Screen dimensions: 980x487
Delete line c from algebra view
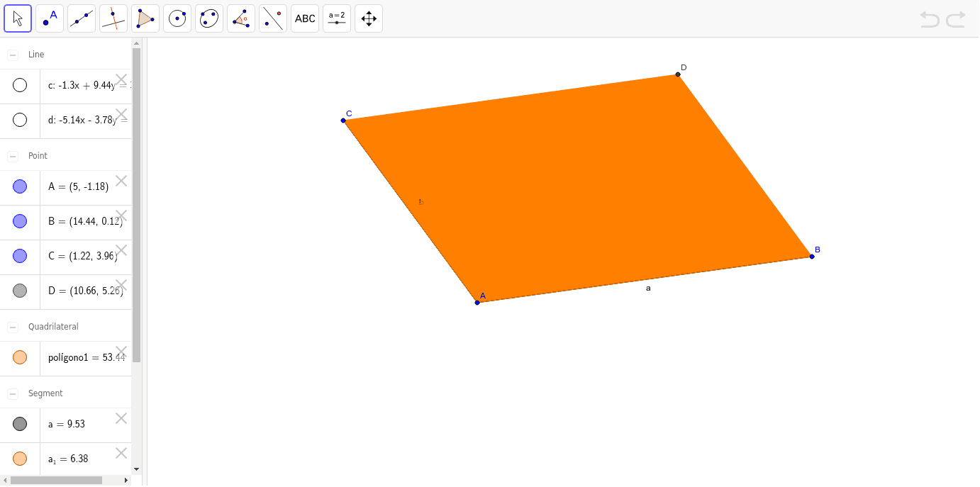pyautogui.click(x=121, y=79)
